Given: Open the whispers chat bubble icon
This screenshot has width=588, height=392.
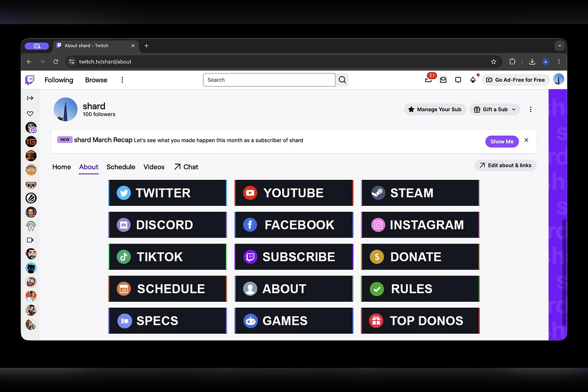Looking at the screenshot, I should click(x=458, y=80).
